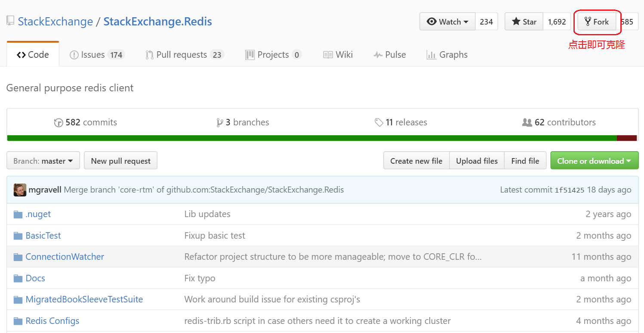Open the Watch notifications dropdown
The image size is (644, 333).
click(x=447, y=22)
